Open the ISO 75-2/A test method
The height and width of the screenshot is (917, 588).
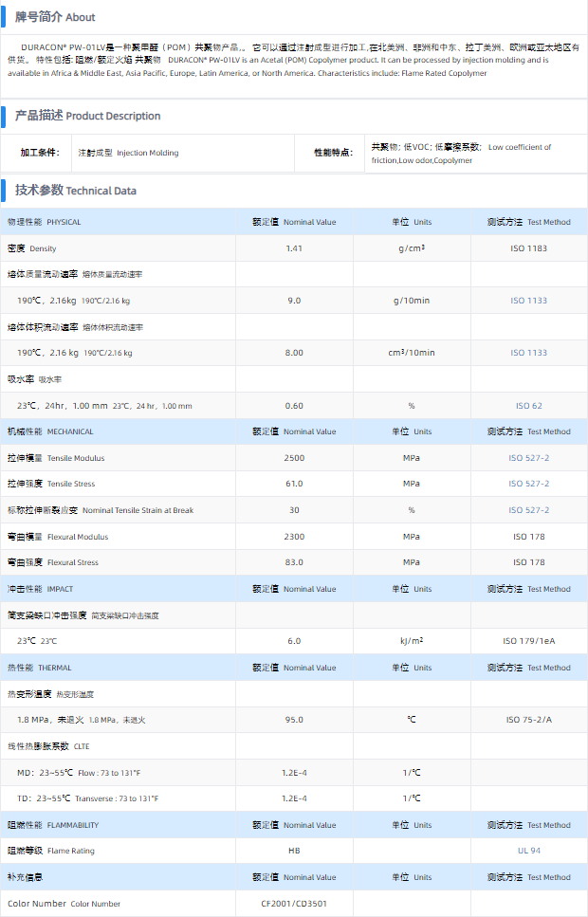(529, 720)
